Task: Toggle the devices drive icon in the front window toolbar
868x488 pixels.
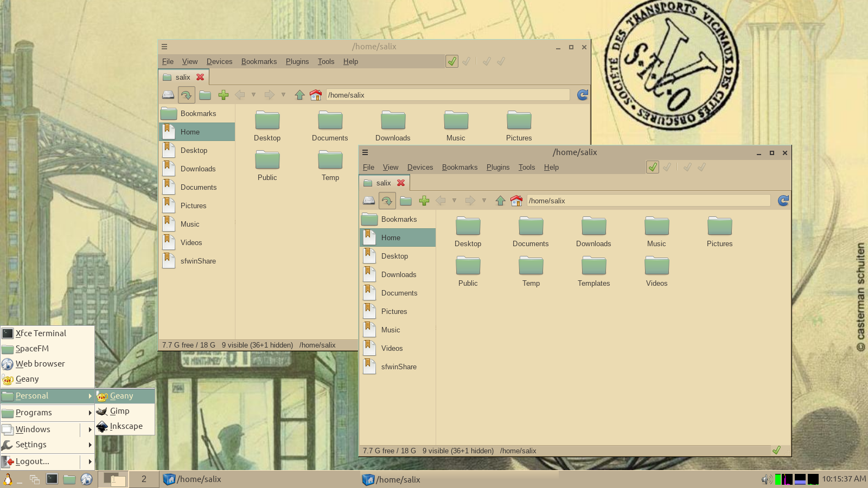Action: (369, 201)
